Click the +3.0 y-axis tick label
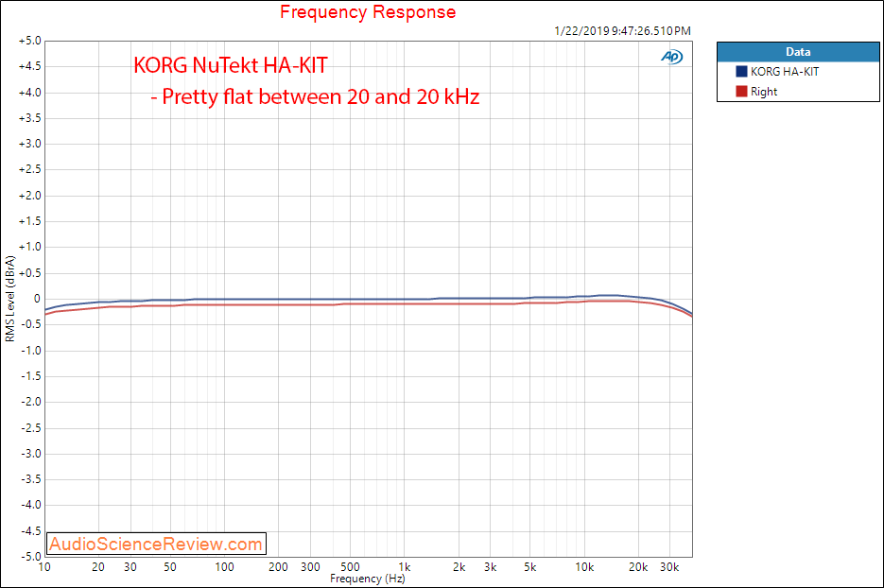Screen dimensions: 884x588 tap(30, 144)
